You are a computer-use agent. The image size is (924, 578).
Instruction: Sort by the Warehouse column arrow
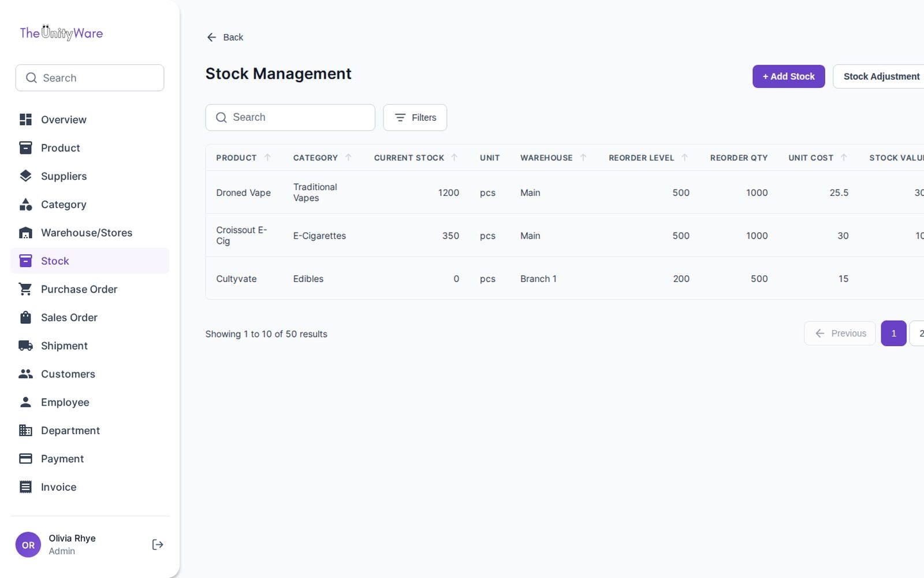(583, 157)
